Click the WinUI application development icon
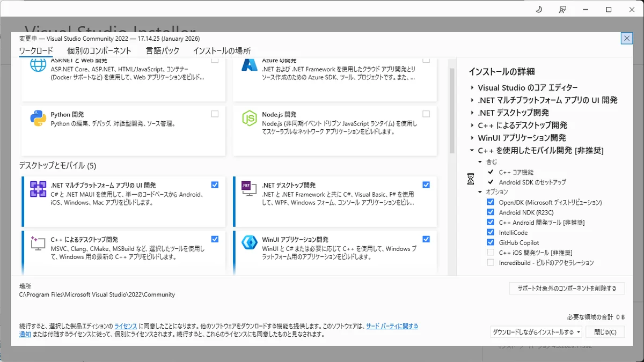 pyautogui.click(x=249, y=244)
